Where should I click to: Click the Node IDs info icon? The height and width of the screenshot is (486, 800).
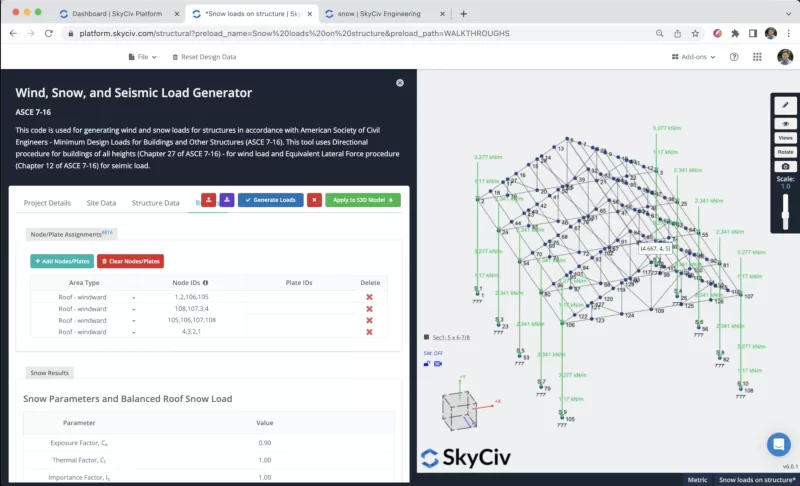[x=206, y=283]
